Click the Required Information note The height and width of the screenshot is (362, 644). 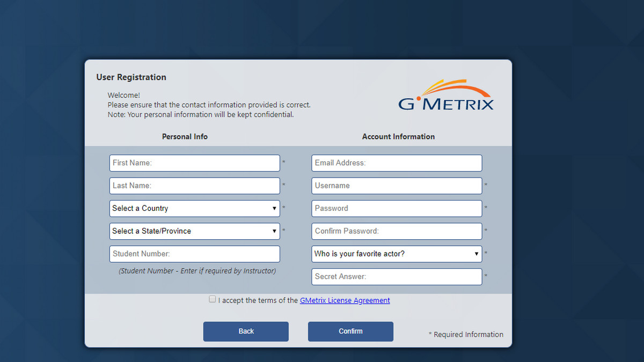(x=466, y=335)
